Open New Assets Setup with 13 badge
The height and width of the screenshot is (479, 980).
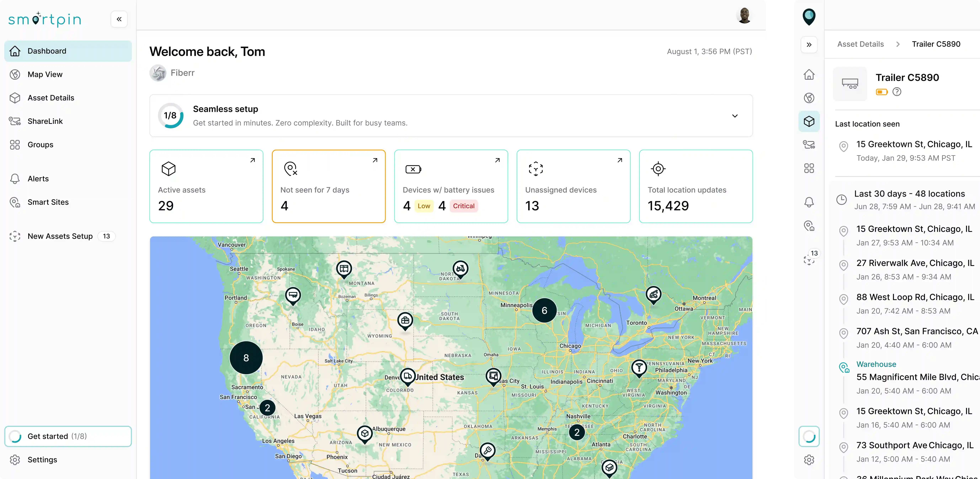pos(60,236)
